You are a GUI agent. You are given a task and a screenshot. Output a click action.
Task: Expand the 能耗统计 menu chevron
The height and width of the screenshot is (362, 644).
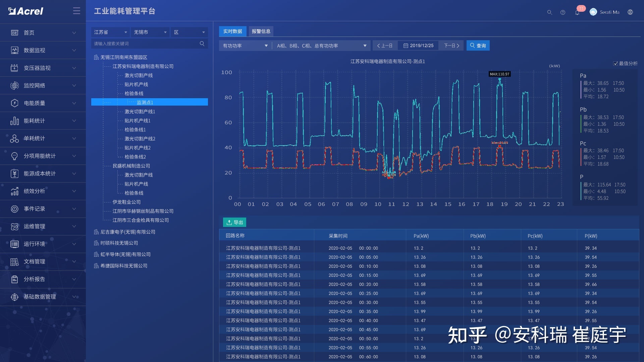point(74,121)
